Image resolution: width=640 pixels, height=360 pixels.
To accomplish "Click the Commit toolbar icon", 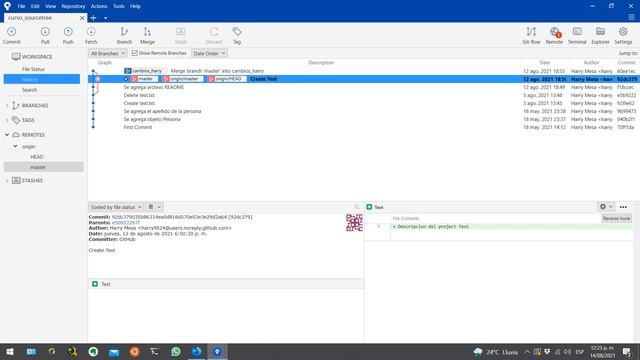I will 11,35.
